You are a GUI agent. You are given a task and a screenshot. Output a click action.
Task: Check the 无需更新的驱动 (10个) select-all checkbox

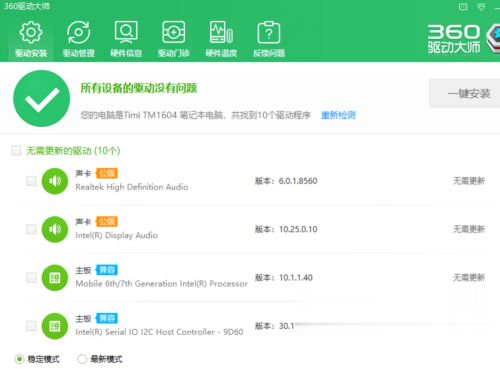[16, 150]
